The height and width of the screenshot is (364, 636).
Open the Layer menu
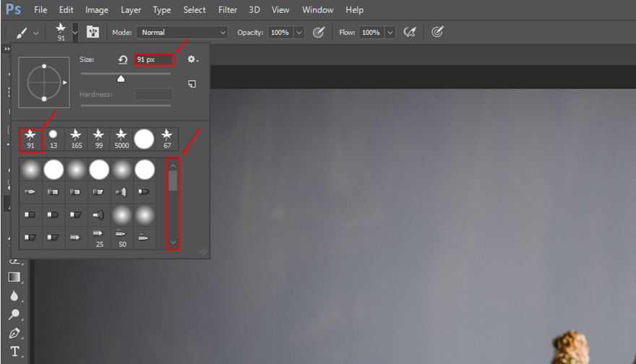click(131, 10)
